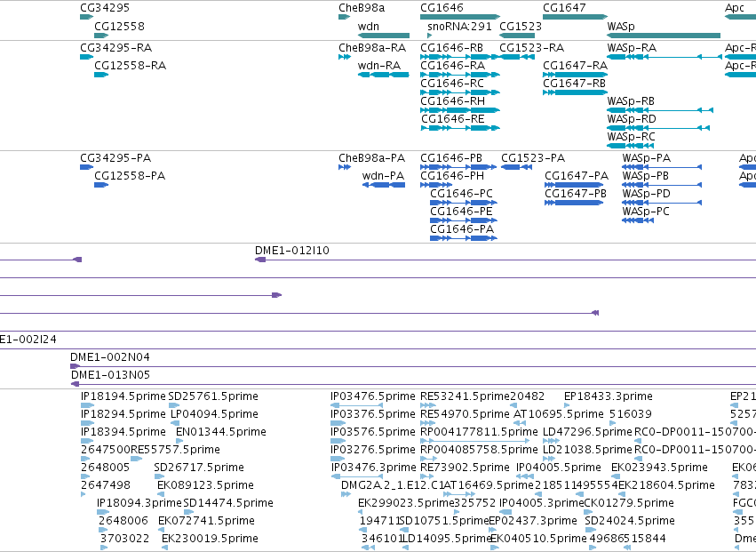Screen dimensions: 756x552
Task: Open the WASp-RA transcript
Action: (664, 57)
